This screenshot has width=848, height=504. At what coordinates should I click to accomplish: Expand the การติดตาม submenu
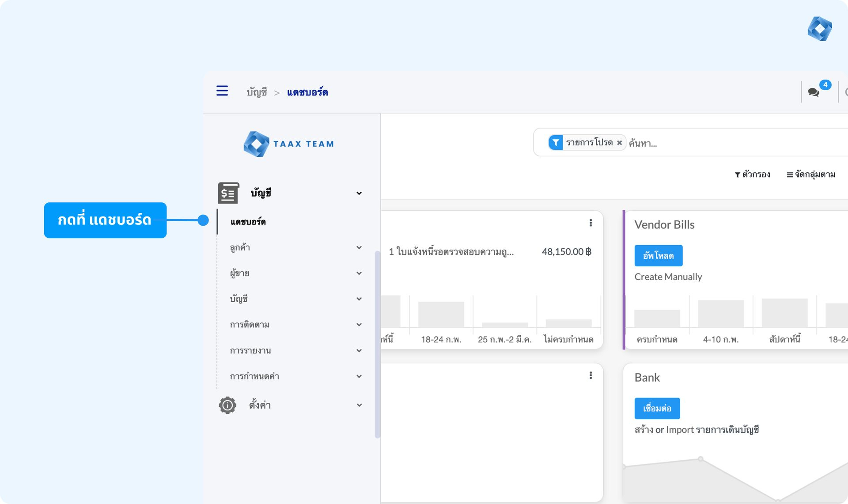tap(359, 325)
